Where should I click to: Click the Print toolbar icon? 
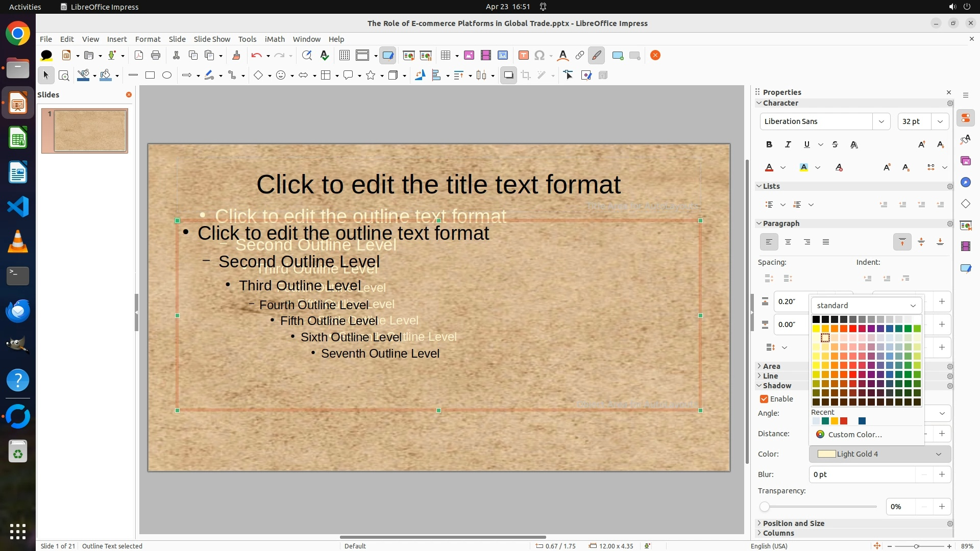click(x=156, y=55)
